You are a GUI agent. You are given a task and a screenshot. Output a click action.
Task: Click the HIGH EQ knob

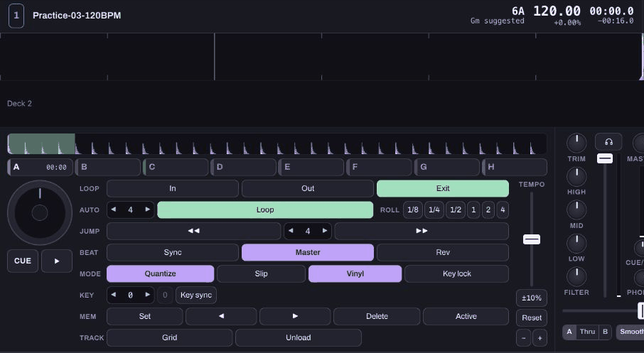pyautogui.click(x=576, y=176)
